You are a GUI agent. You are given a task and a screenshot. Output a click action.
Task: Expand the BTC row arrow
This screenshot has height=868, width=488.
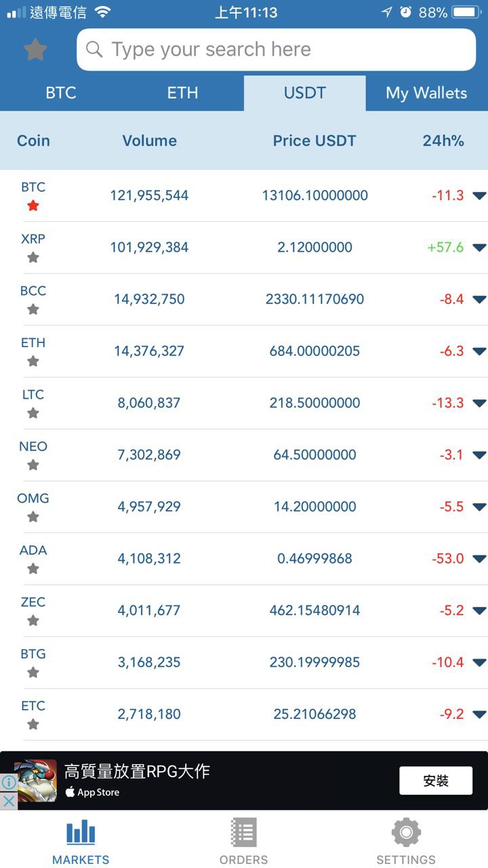click(479, 196)
